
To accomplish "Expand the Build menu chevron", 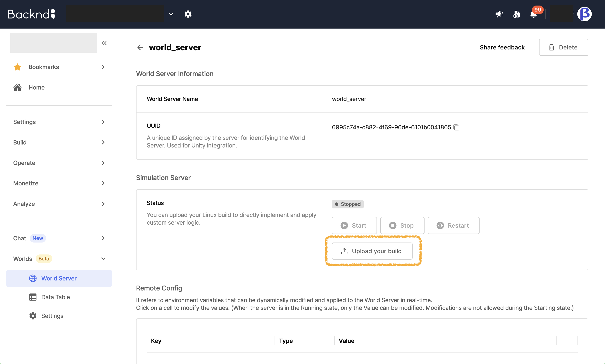I will 103,142.
